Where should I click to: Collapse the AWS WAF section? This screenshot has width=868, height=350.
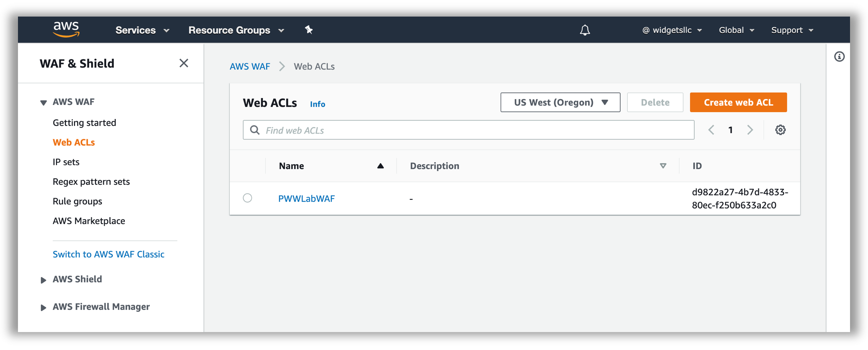point(44,103)
